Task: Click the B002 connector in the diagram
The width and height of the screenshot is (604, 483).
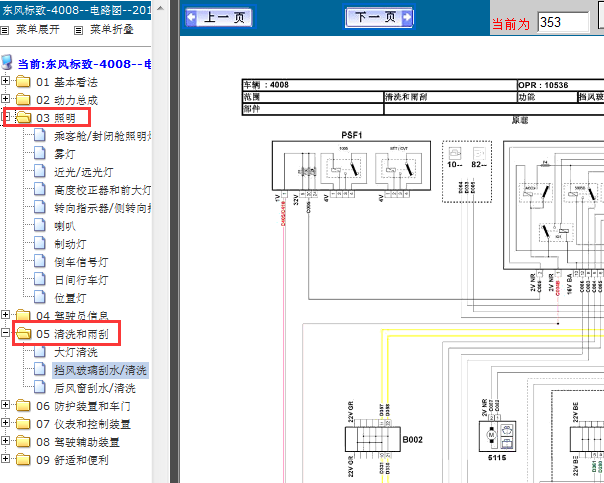Action: click(373, 439)
